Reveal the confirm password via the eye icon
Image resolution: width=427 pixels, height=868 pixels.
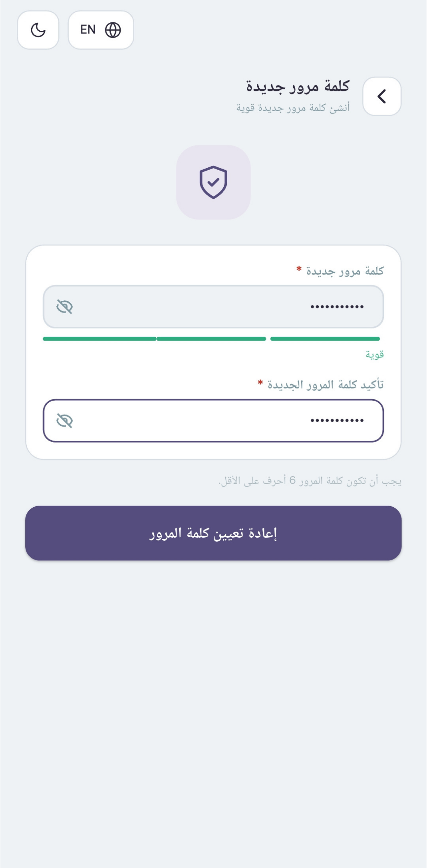[x=64, y=421]
